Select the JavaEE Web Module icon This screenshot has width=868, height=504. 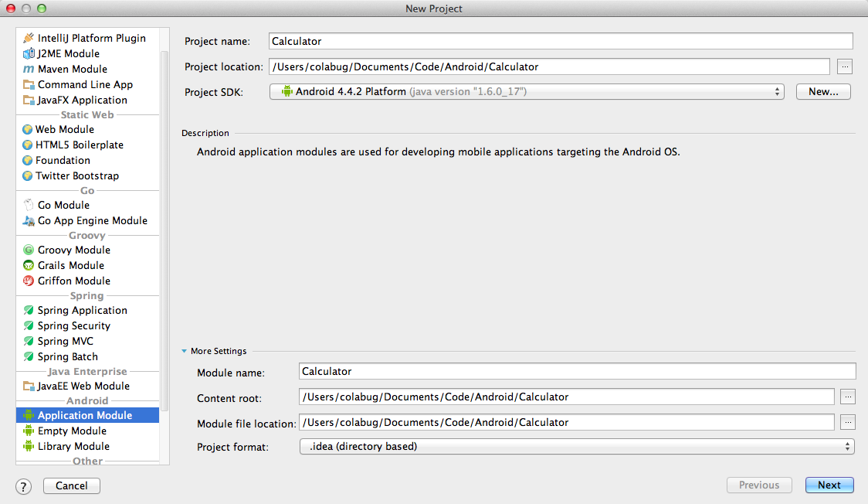coord(29,386)
